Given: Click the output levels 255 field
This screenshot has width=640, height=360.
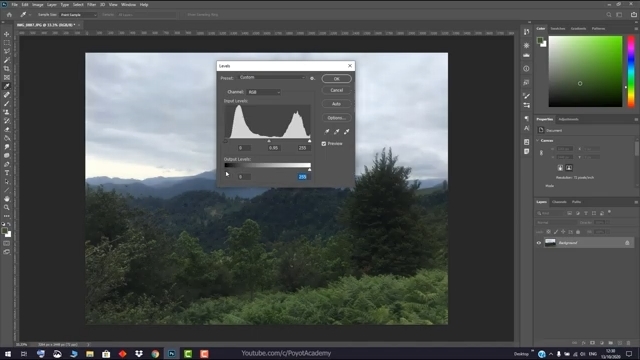Looking at the screenshot, I should coord(302,177).
